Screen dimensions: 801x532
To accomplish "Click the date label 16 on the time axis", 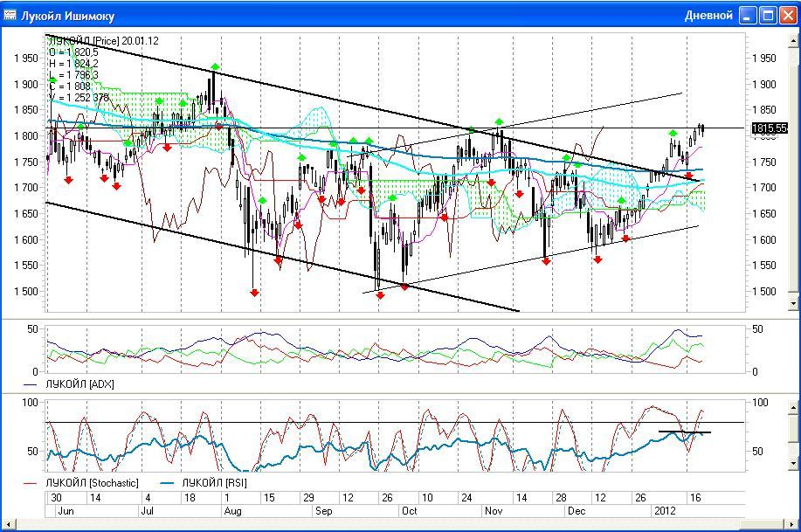I will point(695,498).
